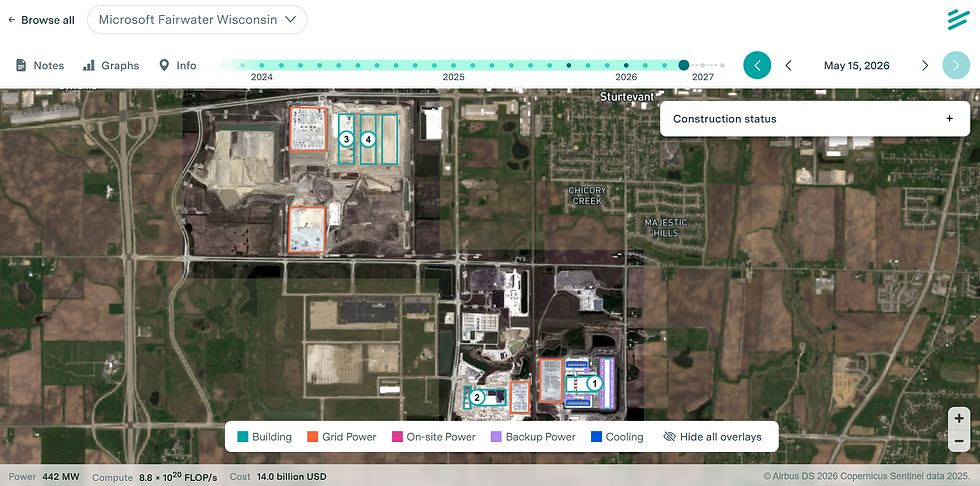Click the left chevron before May 15, 2026
Viewport: 980px width, 486px height.
pyautogui.click(x=789, y=66)
